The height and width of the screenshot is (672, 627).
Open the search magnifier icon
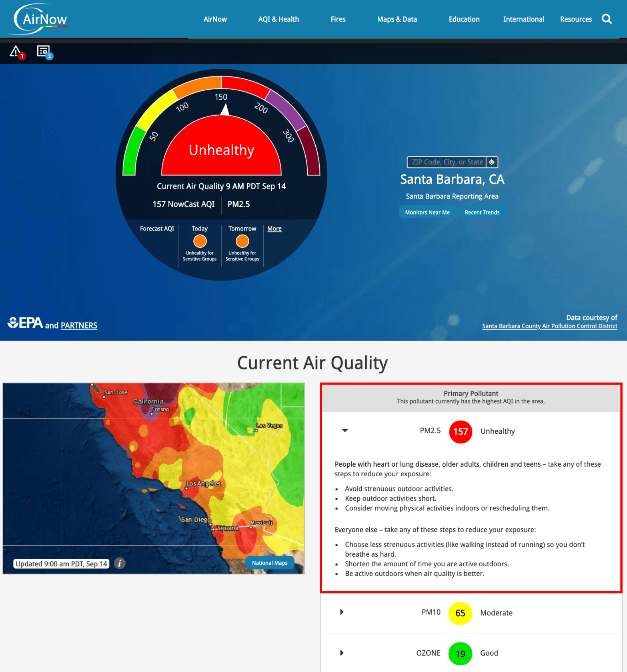tap(606, 19)
